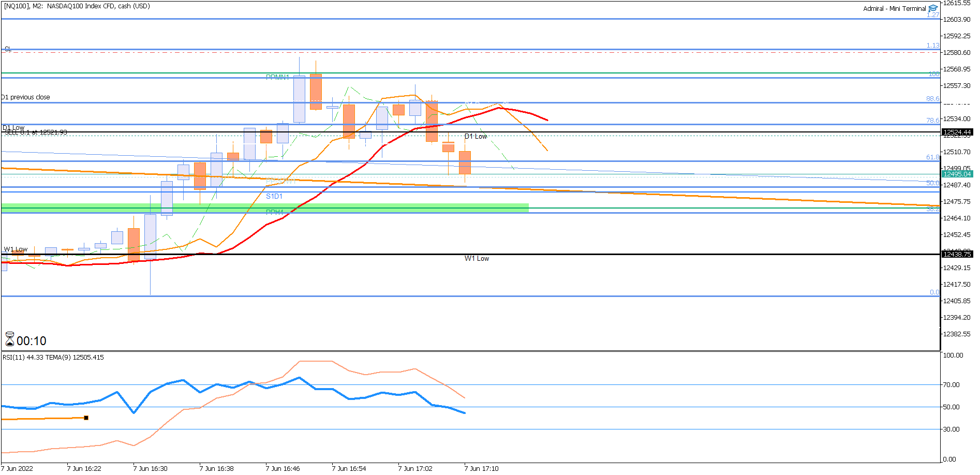Click 12487.40 on the price scale
The height and width of the screenshot is (475, 980).
pyautogui.click(x=957, y=185)
